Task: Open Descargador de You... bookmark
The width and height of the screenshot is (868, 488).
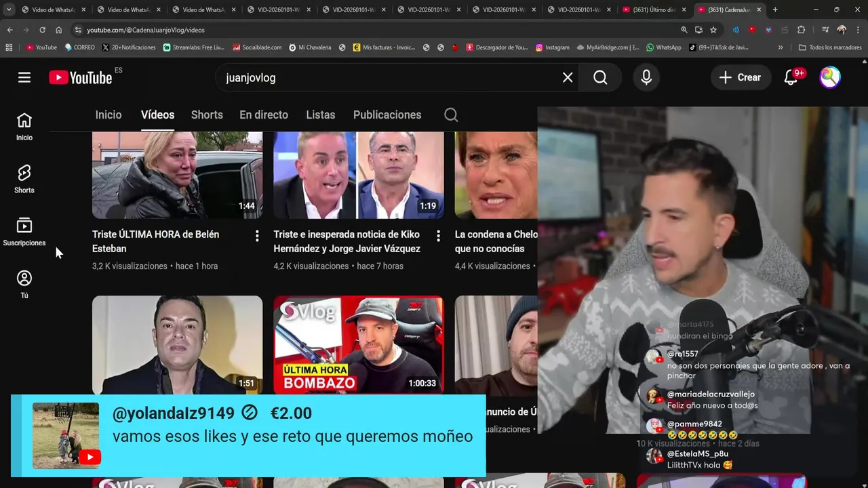Action: pos(497,47)
